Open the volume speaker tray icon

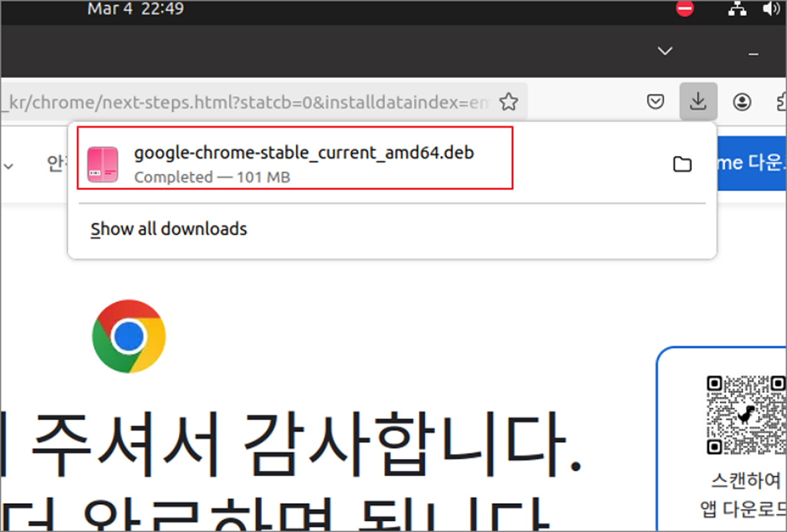[x=771, y=9]
